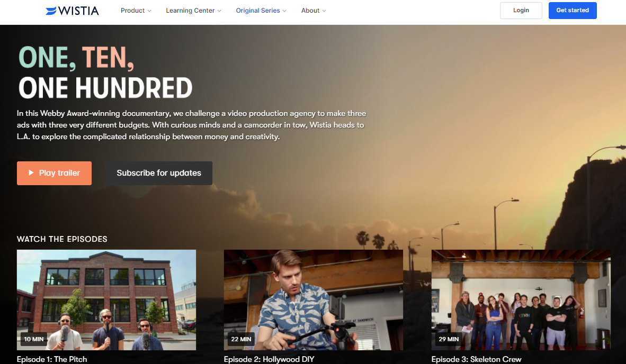Expand the Product dropdown chevron
Screen dimensions: 626x364
(149, 11)
